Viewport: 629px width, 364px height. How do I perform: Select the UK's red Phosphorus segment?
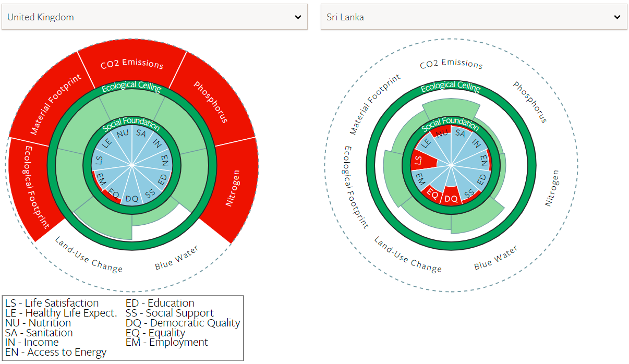pyautogui.click(x=211, y=102)
